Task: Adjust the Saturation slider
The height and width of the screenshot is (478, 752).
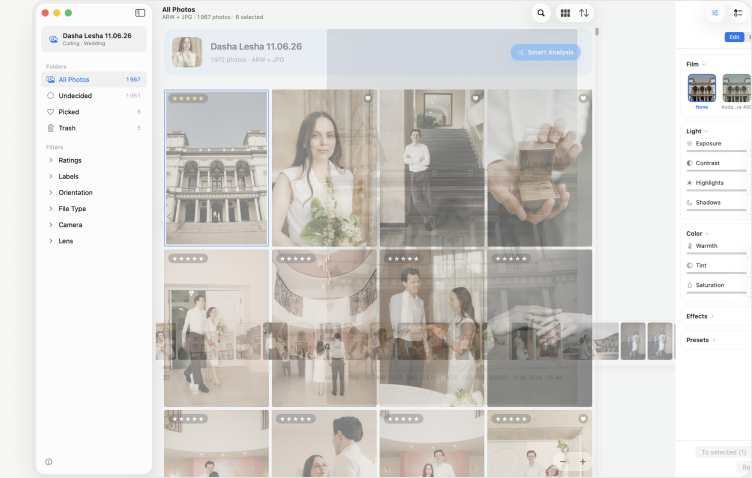Action: click(716, 293)
